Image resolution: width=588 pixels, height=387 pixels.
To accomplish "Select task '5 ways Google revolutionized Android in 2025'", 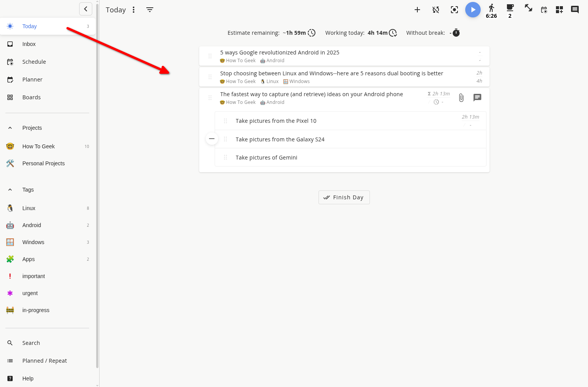I will click(280, 53).
